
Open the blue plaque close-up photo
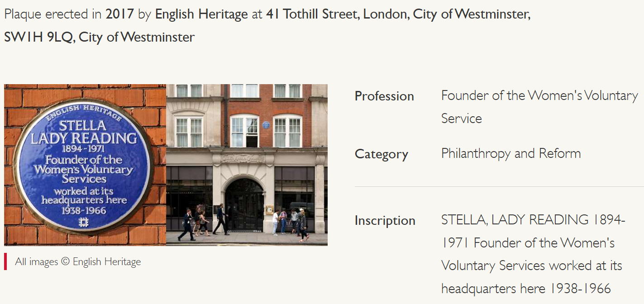85,165
